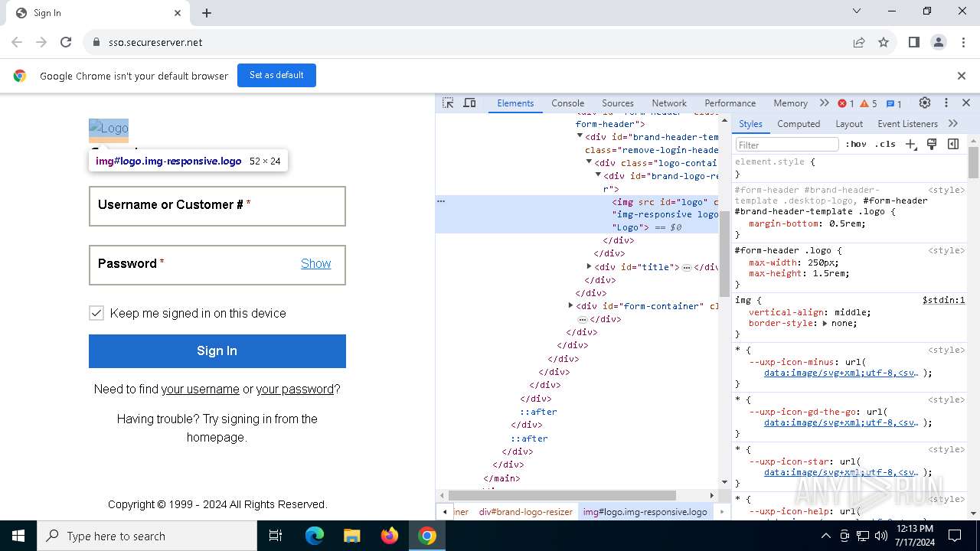This screenshot has width=980, height=551.
Task: Dismiss the default browser notification bar
Action: (x=962, y=76)
